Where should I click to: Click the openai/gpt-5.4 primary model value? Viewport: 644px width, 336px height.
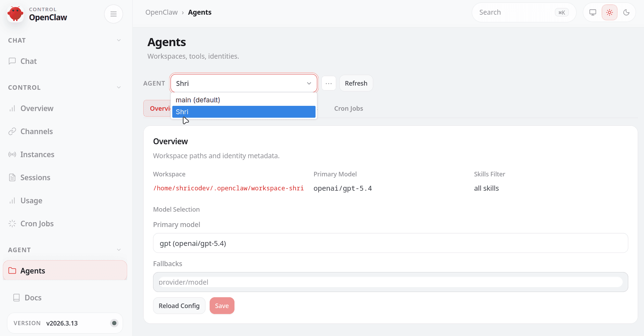pyautogui.click(x=343, y=188)
